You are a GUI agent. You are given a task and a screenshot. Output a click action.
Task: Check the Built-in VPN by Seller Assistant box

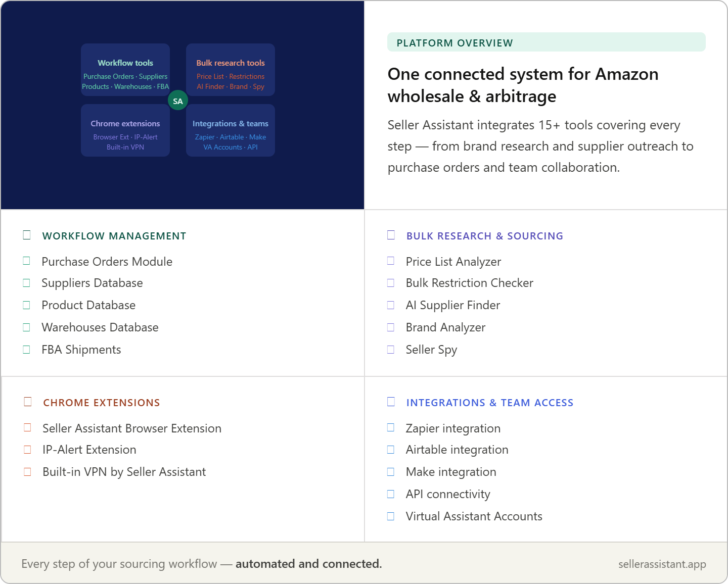pyautogui.click(x=28, y=472)
